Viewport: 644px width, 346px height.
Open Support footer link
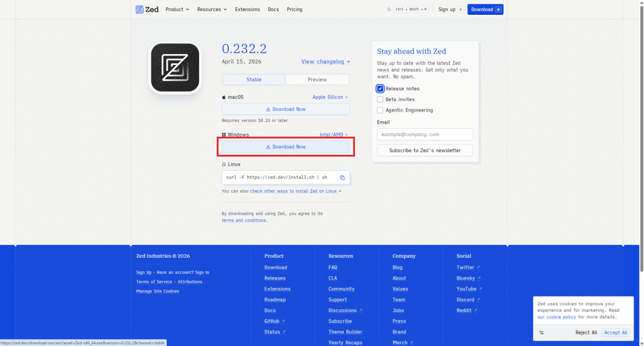[337, 300]
